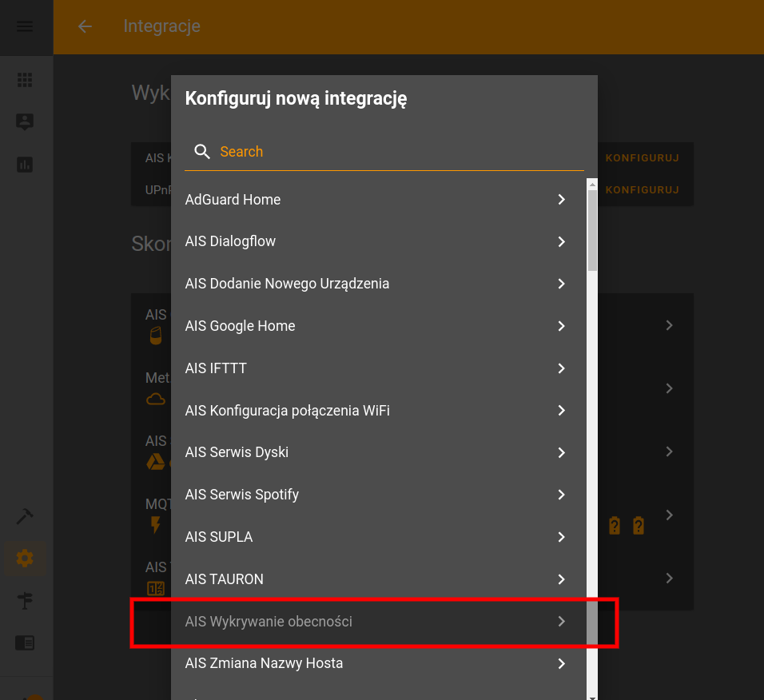The image size is (764, 700).
Task: Click the Integracje page title
Action: click(161, 26)
